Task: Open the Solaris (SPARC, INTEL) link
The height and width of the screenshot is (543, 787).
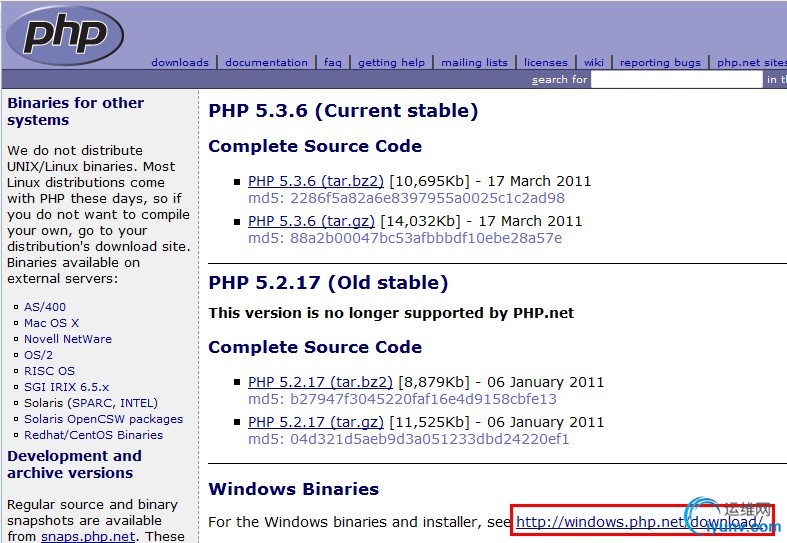Action: point(91,403)
